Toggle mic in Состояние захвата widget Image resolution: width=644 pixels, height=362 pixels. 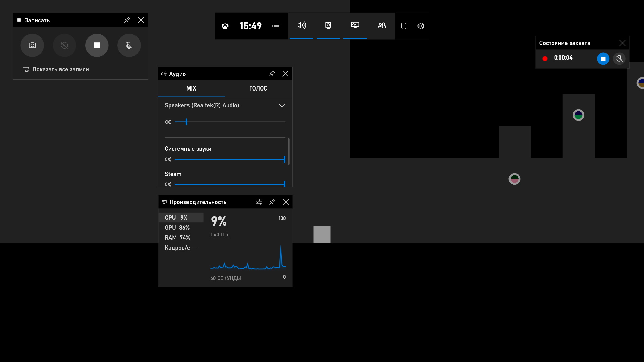619,59
